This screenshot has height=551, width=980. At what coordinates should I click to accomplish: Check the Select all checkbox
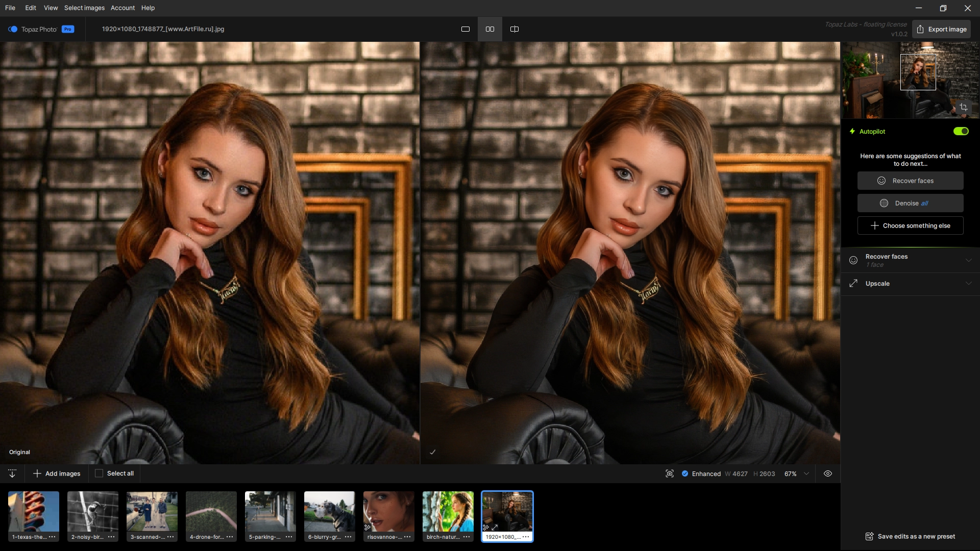pyautogui.click(x=99, y=473)
